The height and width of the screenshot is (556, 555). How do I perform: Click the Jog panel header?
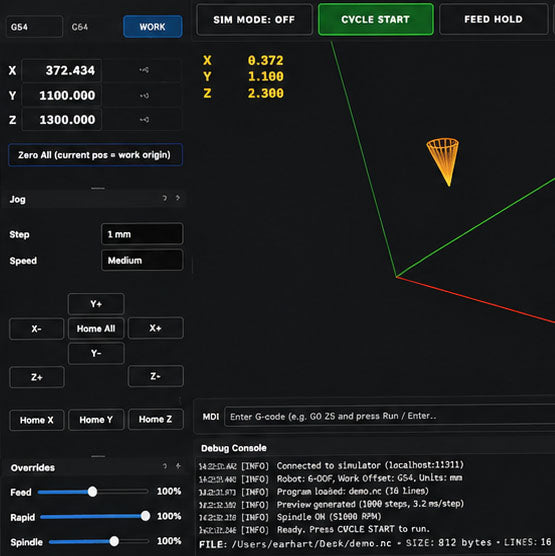(x=93, y=199)
